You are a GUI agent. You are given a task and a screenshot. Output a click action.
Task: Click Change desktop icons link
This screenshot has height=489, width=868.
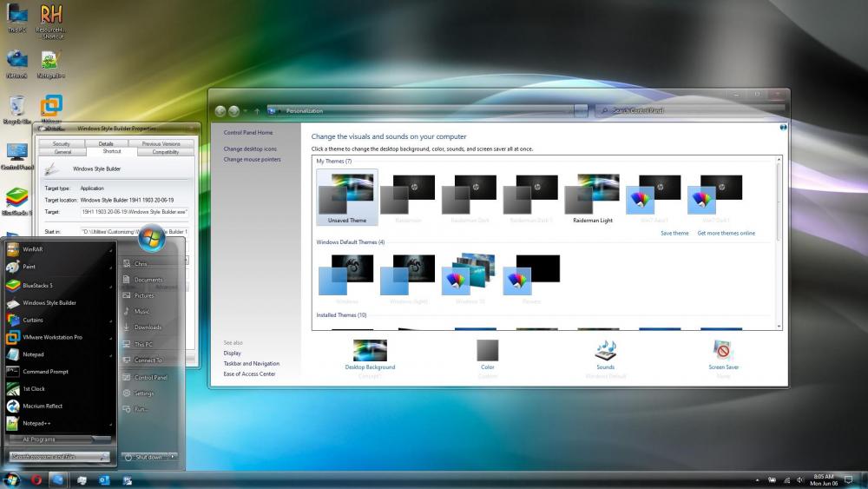[x=250, y=149]
